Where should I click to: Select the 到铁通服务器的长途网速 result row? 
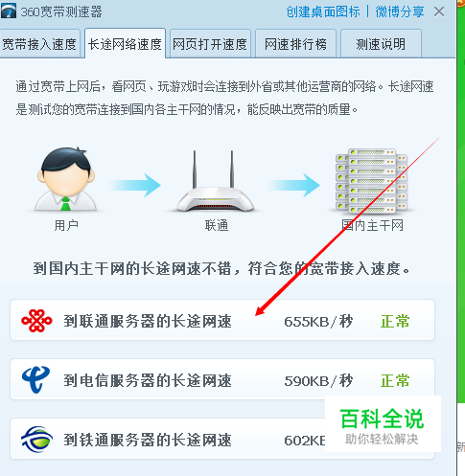(x=222, y=439)
